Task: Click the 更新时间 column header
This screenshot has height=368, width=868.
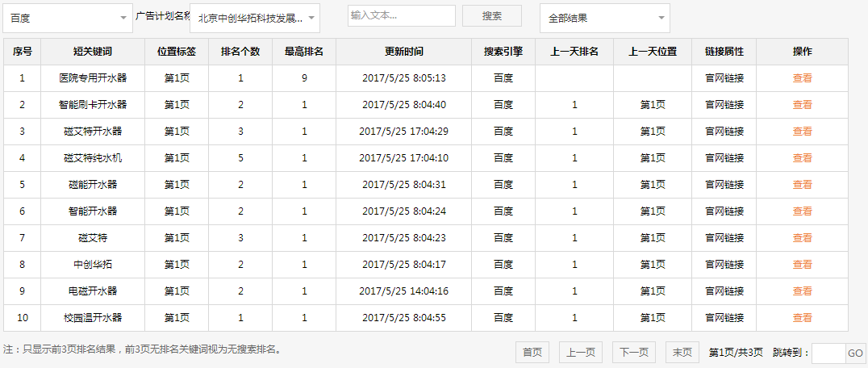Action: [x=403, y=52]
